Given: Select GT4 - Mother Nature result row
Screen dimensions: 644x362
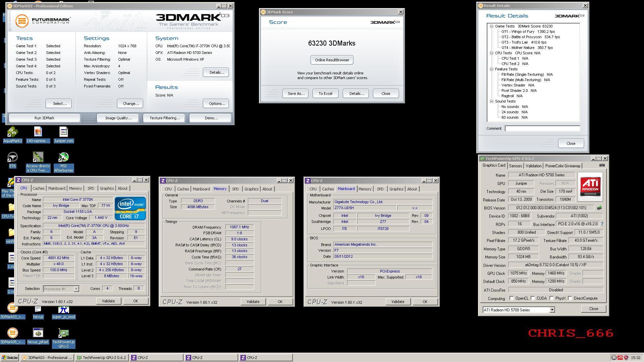Looking at the screenshot, I should tap(527, 48).
